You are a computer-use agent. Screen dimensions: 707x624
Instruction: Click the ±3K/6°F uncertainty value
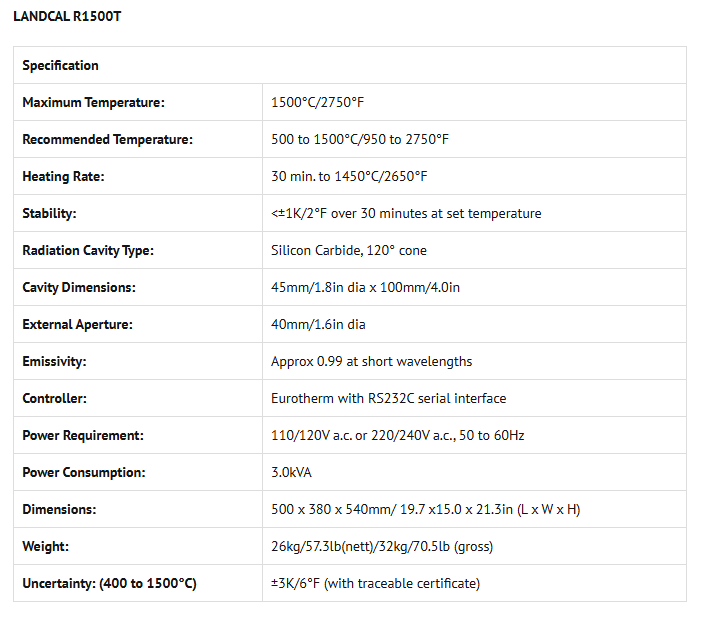(x=375, y=583)
